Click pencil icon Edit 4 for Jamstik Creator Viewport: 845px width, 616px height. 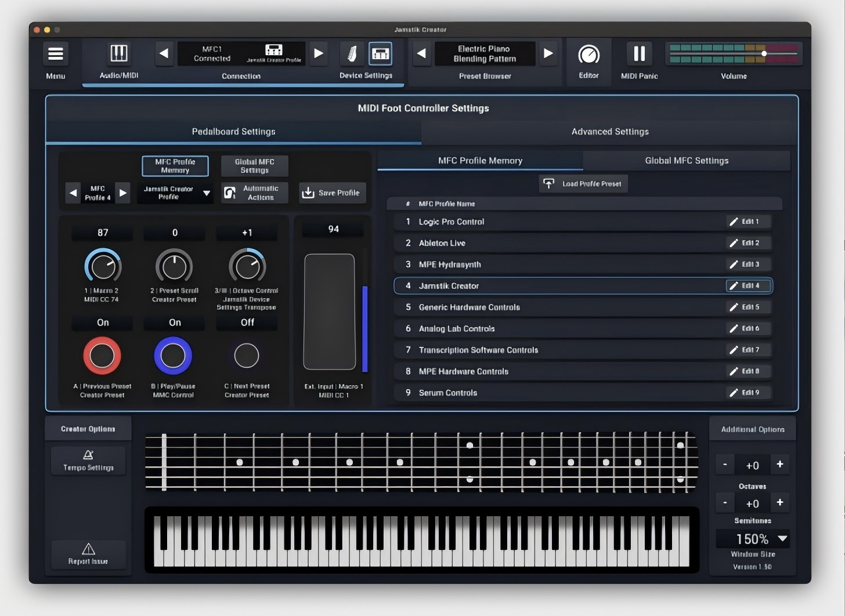tap(734, 285)
